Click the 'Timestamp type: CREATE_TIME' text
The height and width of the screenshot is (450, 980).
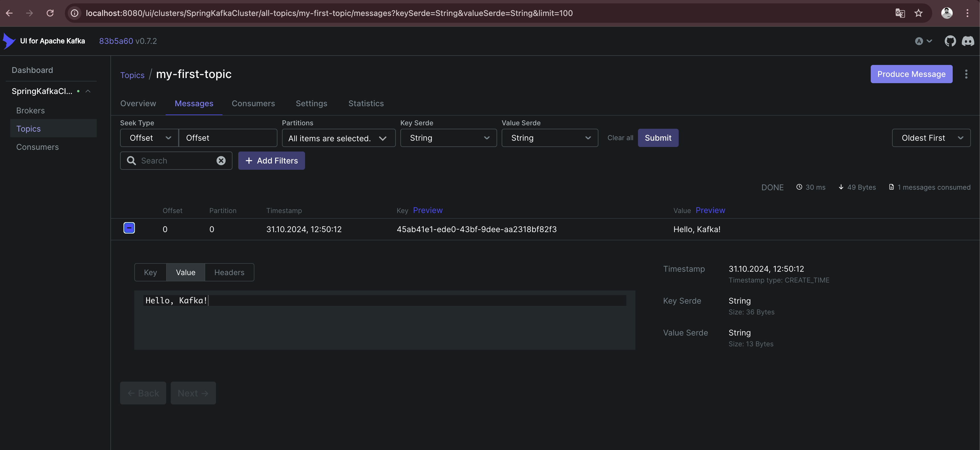click(x=779, y=280)
